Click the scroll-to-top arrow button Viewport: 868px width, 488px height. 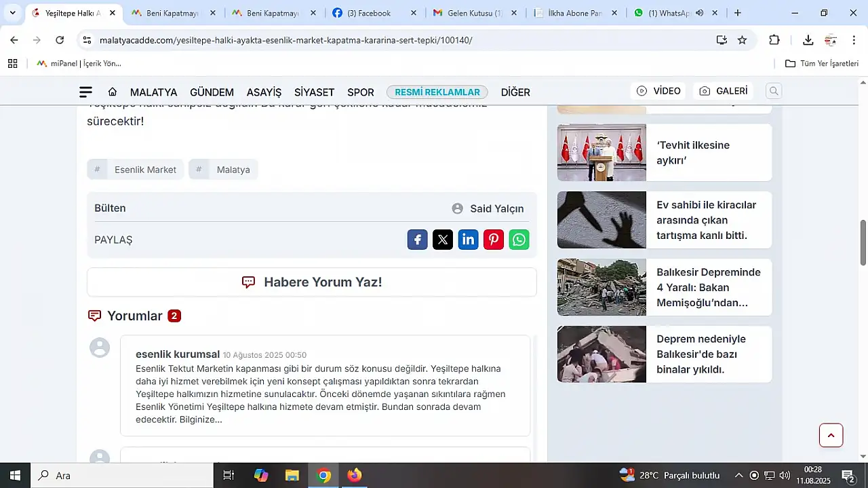831,435
